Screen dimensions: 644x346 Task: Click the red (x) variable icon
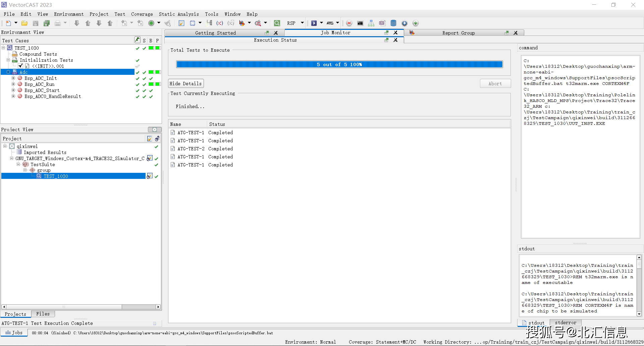[220, 23]
